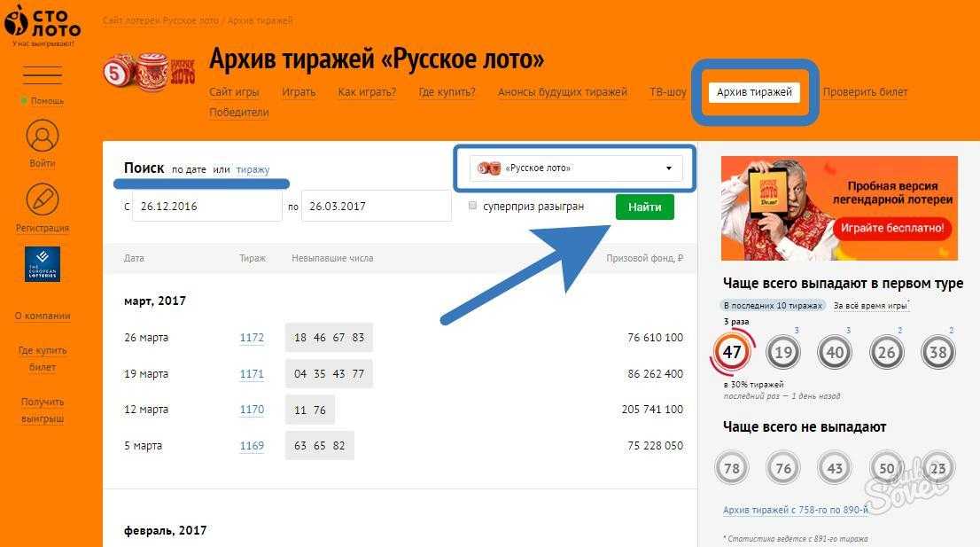
Task: Open Архив тиражей с 758-го link
Action: click(x=796, y=510)
